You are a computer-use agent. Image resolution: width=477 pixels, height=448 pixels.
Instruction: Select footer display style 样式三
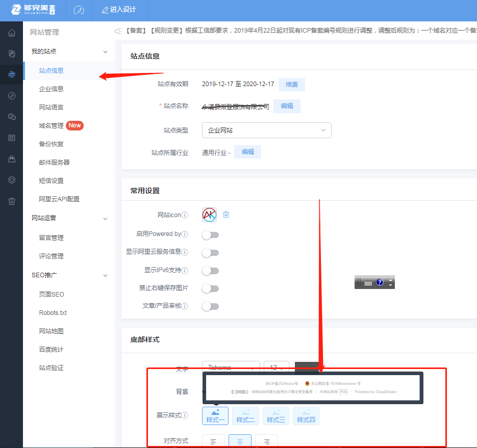(275, 416)
